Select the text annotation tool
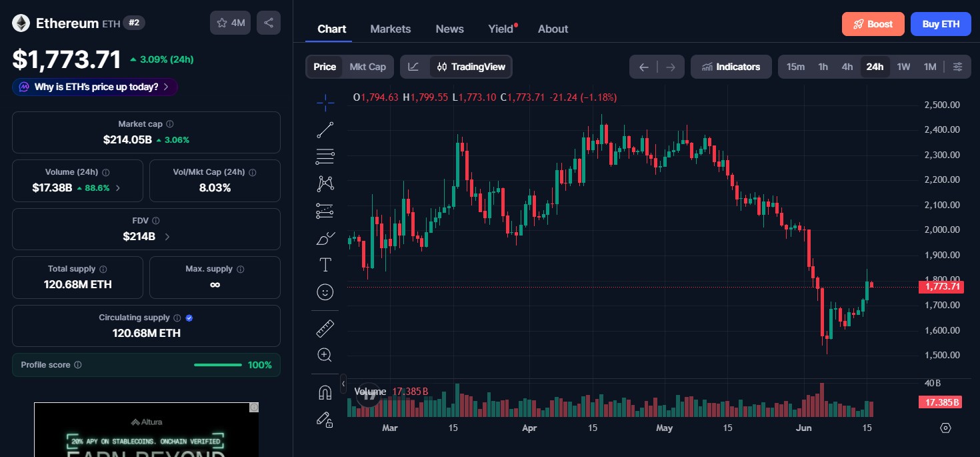The image size is (980, 457). pos(325,265)
